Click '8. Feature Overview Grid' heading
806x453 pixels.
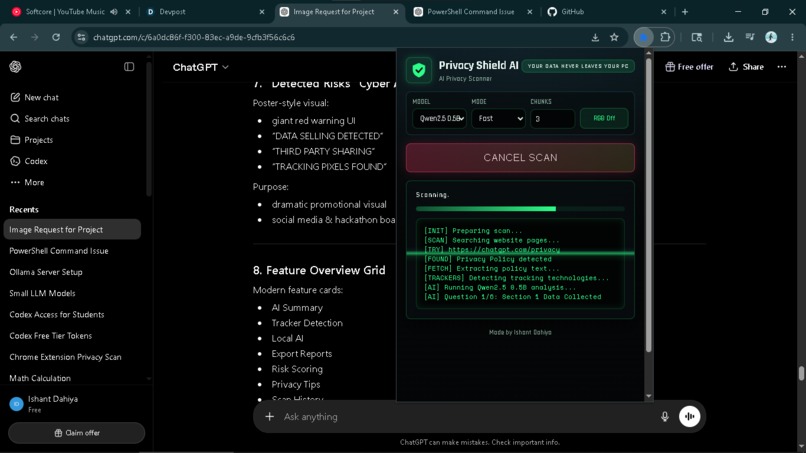[319, 270]
